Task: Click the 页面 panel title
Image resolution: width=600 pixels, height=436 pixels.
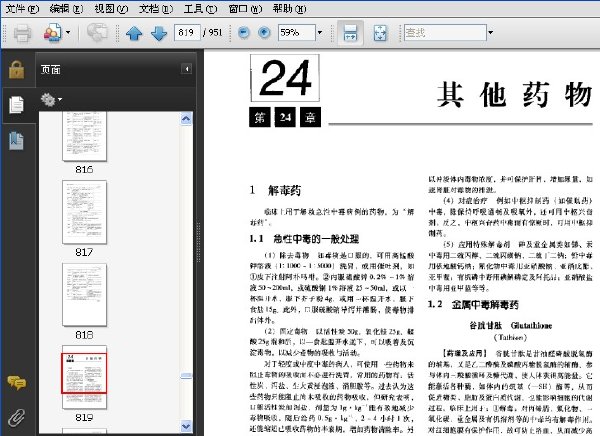Action: 51,69
